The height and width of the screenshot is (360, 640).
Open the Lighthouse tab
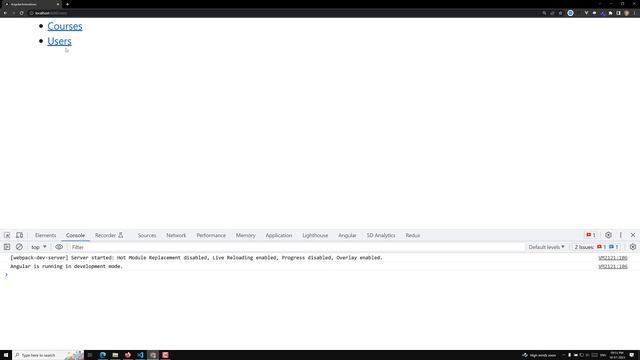tap(315, 236)
